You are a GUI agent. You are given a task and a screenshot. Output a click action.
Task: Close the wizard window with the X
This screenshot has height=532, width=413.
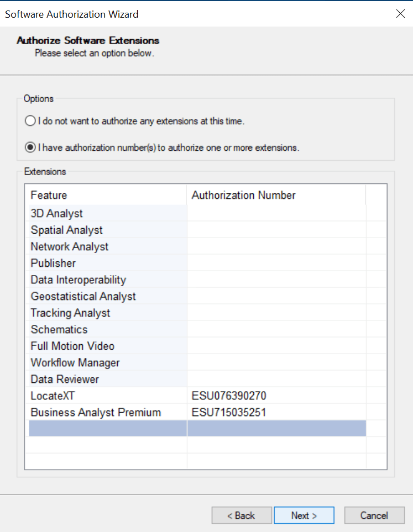[400, 14]
